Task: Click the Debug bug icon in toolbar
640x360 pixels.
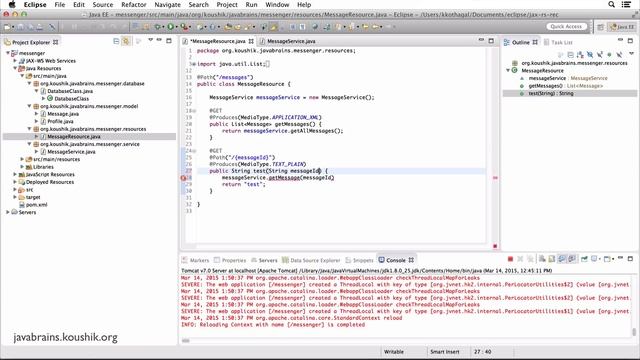Action: click(x=157, y=27)
